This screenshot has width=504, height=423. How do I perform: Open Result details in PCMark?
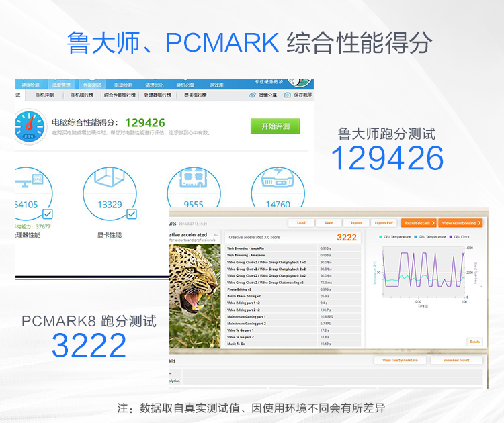tap(419, 223)
